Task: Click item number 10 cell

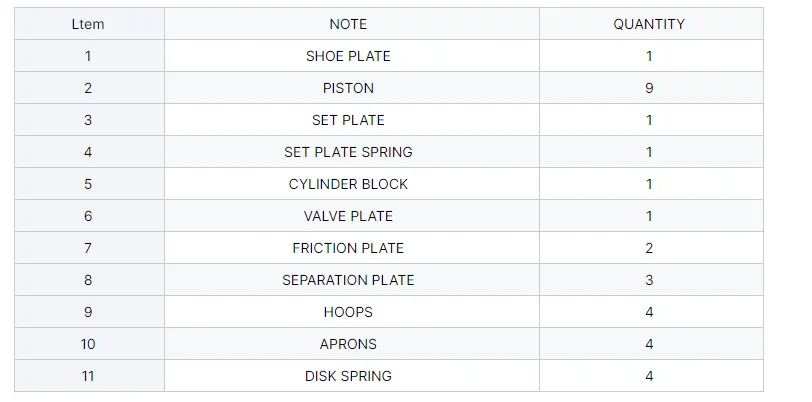Action: tap(89, 344)
